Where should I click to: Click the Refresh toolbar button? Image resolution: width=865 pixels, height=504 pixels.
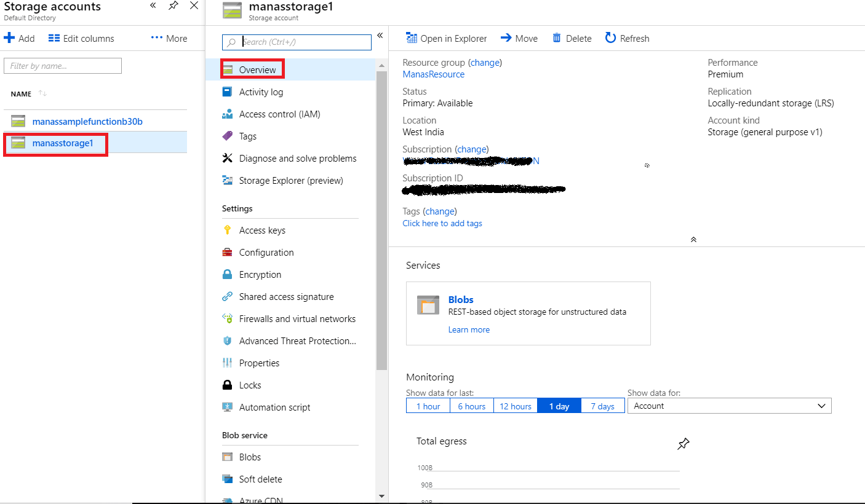click(628, 38)
